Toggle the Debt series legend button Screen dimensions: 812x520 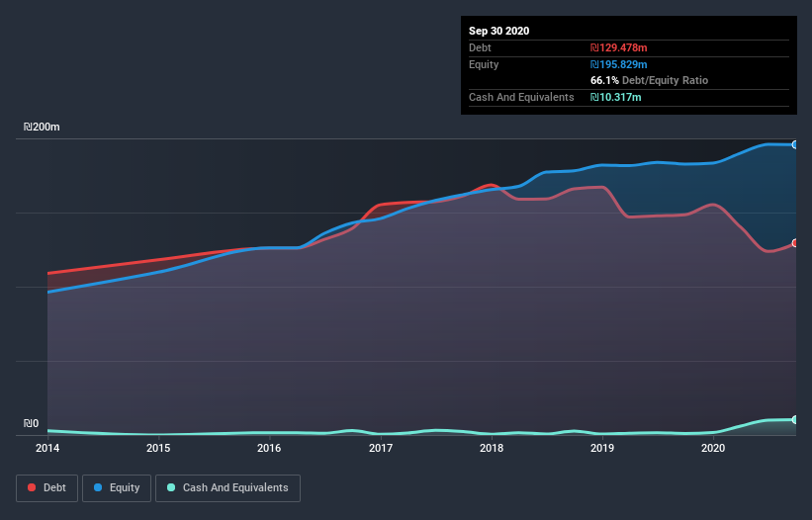pos(46,488)
